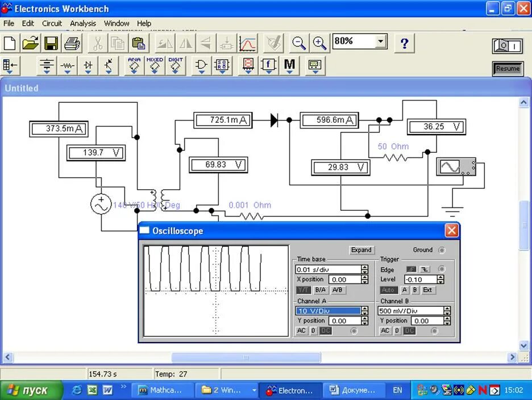Select Y/T display mode in oscilloscope

(303, 290)
